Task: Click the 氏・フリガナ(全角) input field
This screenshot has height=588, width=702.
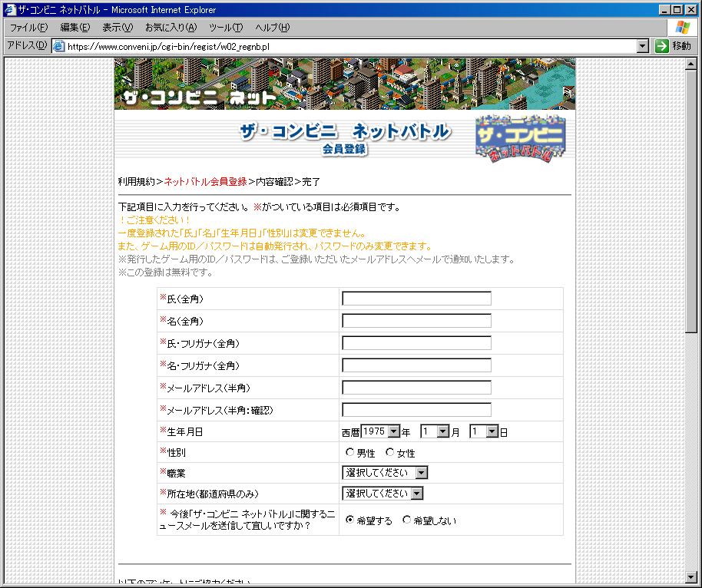Action: pyautogui.click(x=416, y=343)
